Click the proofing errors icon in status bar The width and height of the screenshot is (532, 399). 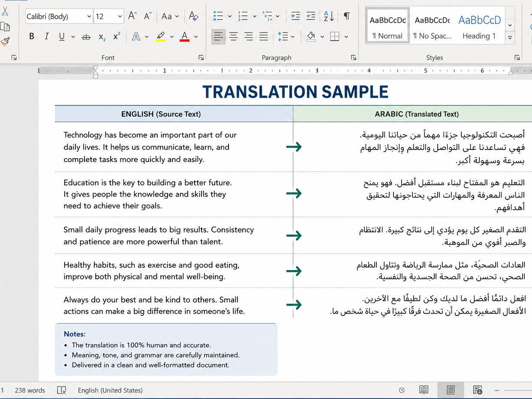(62, 390)
